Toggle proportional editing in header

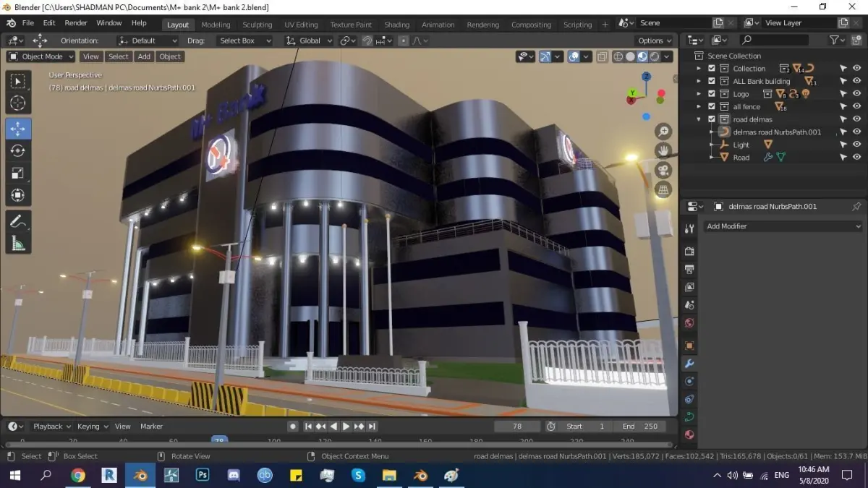coord(404,40)
